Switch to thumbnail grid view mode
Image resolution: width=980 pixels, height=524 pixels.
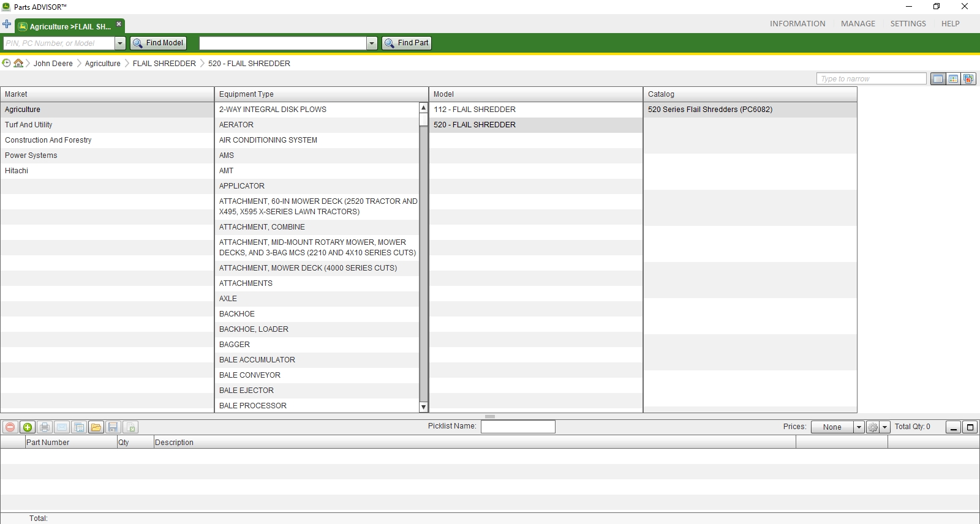[953, 78]
